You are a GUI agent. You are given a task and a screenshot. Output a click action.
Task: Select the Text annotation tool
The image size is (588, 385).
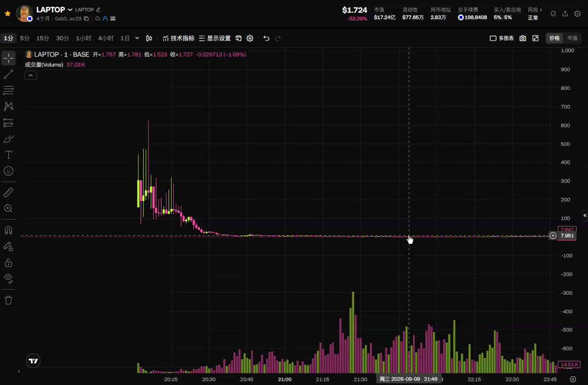tap(8, 155)
